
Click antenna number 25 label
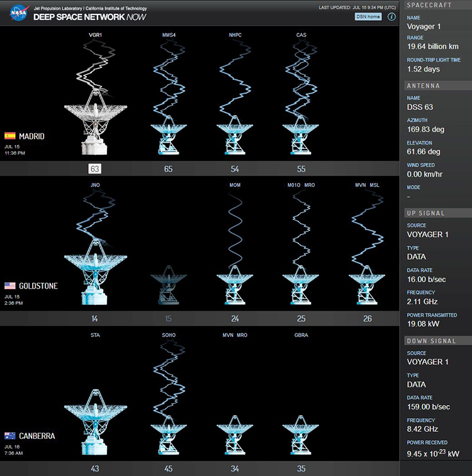[301, 319]
